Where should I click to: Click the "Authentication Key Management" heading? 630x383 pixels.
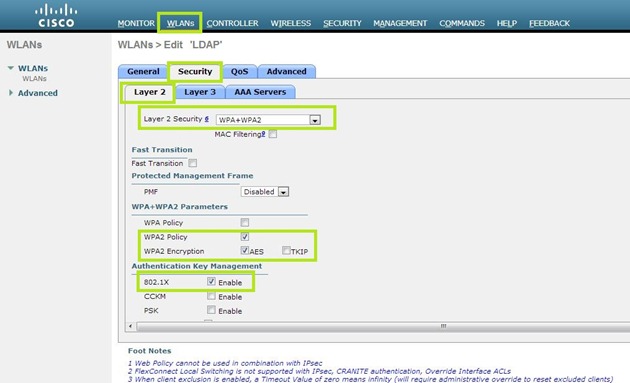[197, 266]
